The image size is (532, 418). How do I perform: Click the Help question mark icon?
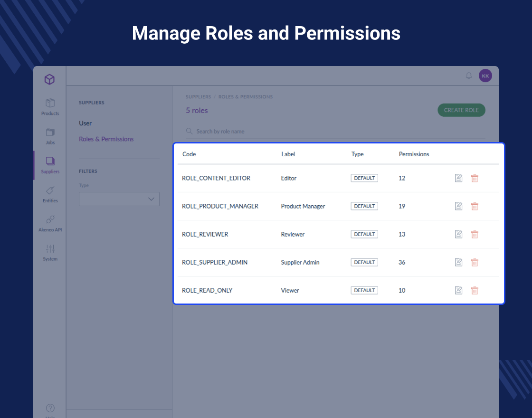(50, 408)
